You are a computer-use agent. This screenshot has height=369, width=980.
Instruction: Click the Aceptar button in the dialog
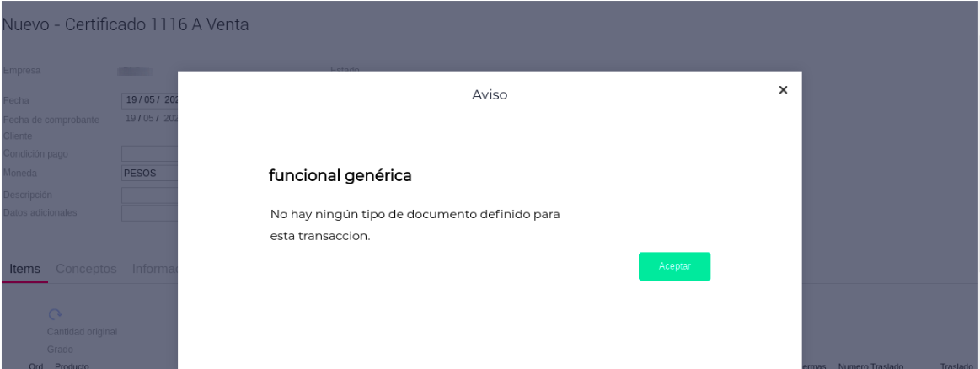pyautogui.click(x=674, y=266)
